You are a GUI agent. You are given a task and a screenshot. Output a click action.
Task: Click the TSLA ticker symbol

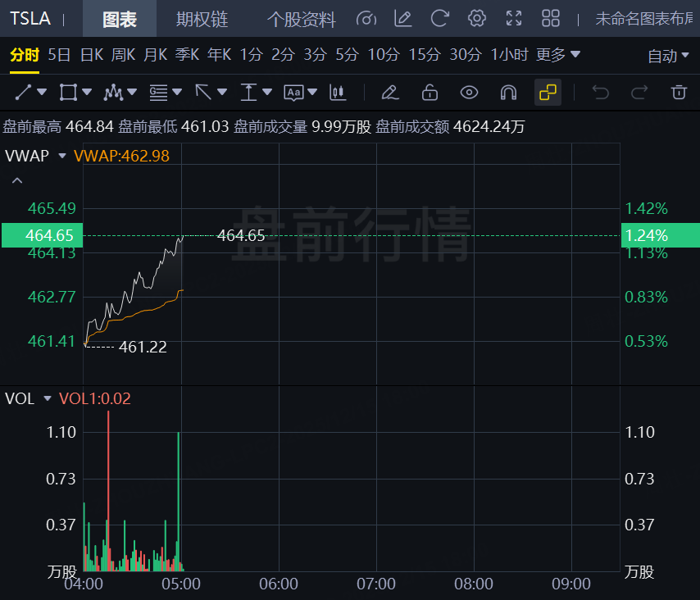tap(30, 19)
